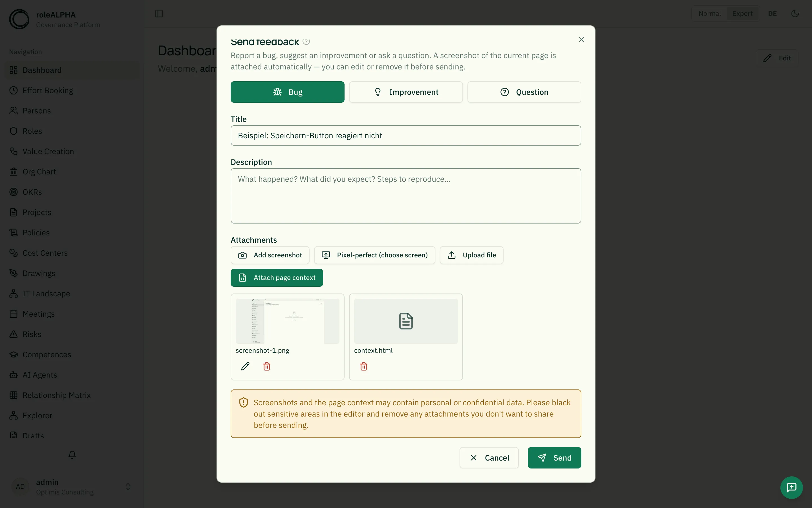Click the context.html file thumbnail
812x508 pixels.
click(406, 321)
